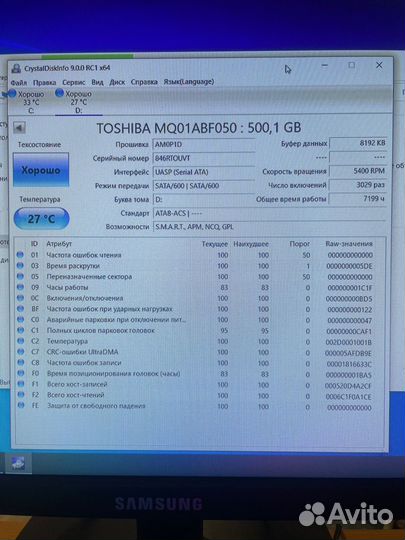Click the previous disk arrow button

19,128
